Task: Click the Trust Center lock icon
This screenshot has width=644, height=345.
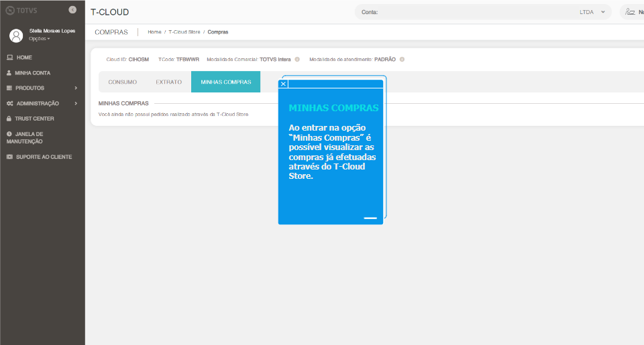Action: tap(9, 119)
